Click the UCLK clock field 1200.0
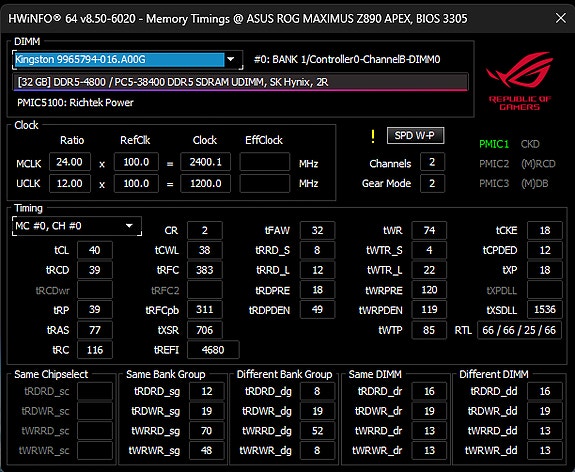Viewport: 575px width, 472px height. pyautogui.click(x=205, y=183)
